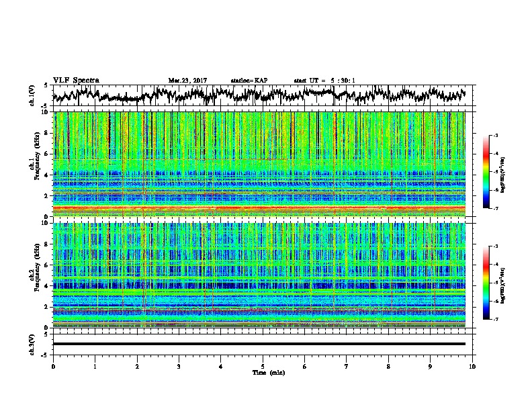Click the 'Time (min)' axis label
The width and height of the screenshot is (532, 411).
tap(269, 373)
